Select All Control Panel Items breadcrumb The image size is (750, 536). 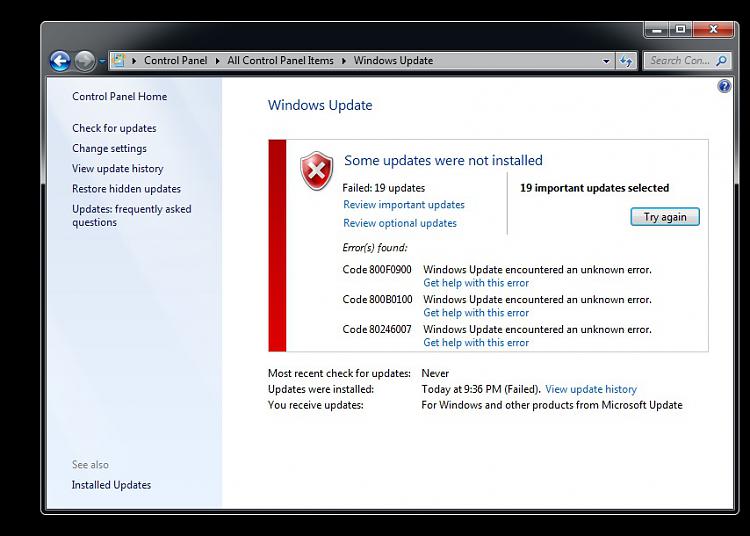click(x=280, y=60)
